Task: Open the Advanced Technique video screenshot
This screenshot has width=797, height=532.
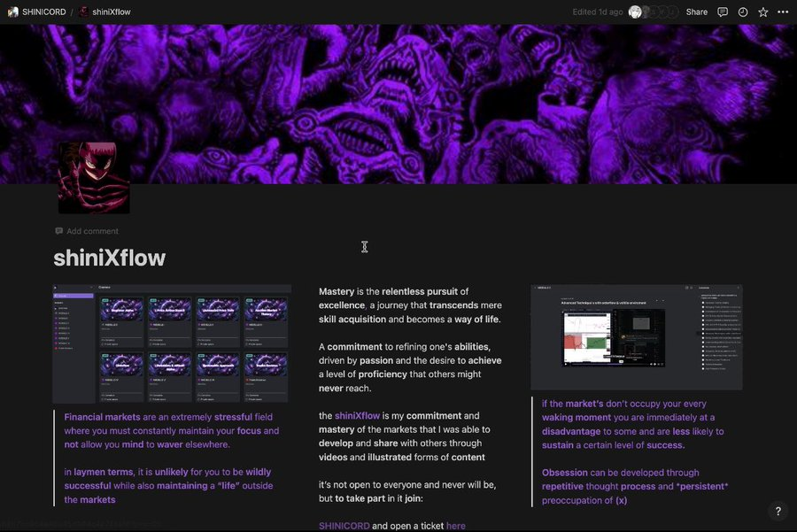Action: (x=637, y=337)
